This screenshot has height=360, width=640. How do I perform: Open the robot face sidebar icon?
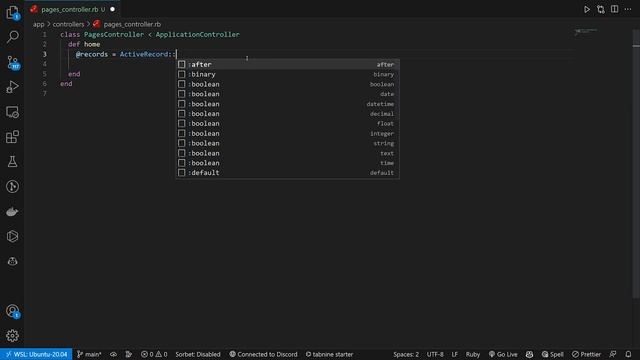click(x=12, y=261)
